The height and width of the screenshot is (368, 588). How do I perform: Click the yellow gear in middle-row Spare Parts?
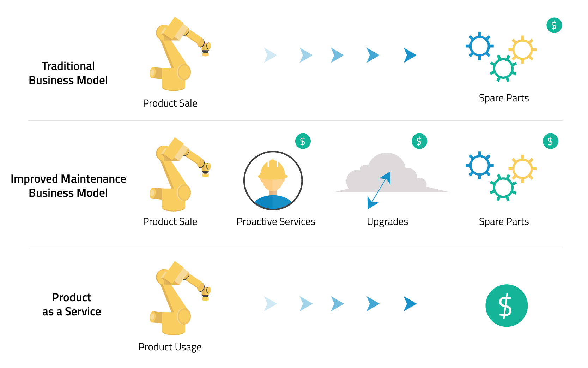click(522, 169)
